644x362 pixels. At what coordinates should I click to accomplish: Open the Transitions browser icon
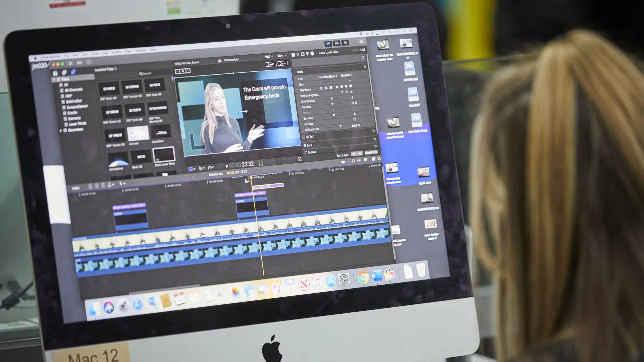(379, 159)
